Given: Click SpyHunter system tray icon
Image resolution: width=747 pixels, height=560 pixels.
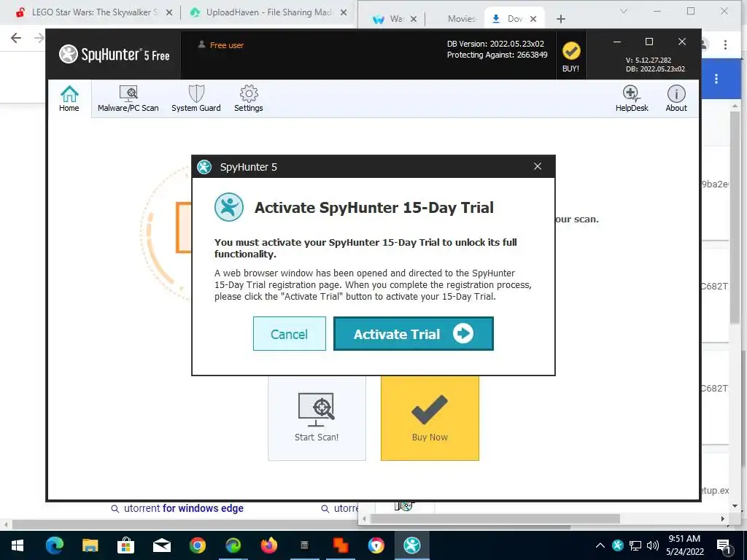Looking at the screenshot, I should (x=618, y=545).
